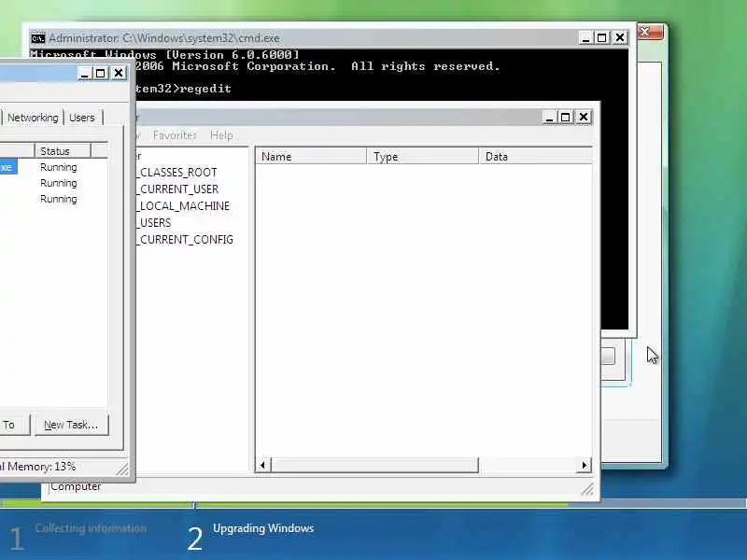The image size is (747, 560).
Task: Click the Collecting information step label
Action: (91, 528)
